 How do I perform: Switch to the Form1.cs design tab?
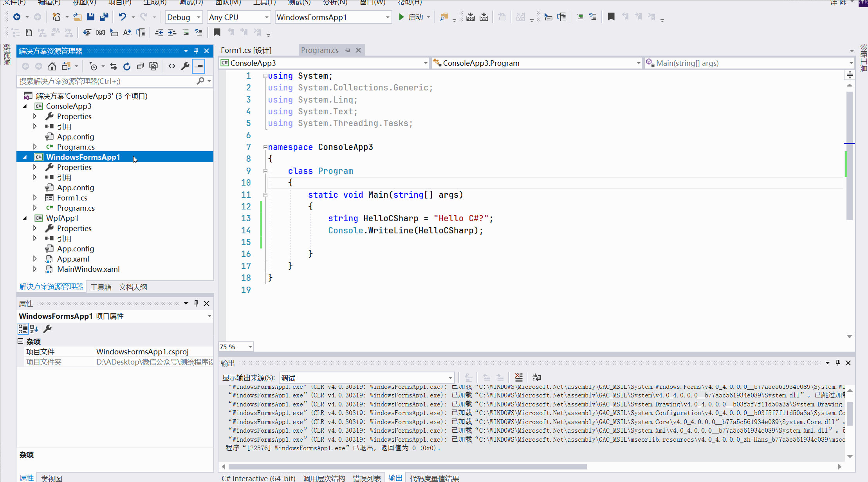pyautogui.click(x=246, y=50)
